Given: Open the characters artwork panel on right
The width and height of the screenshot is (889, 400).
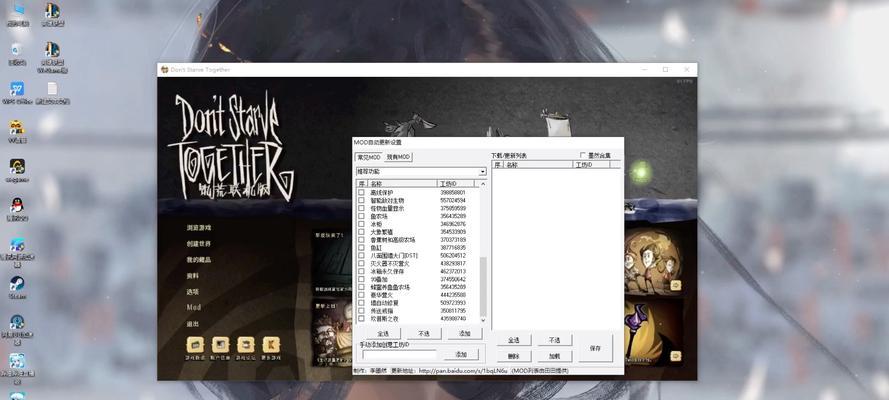Looking at the screenshot, I should pos(653,260).
